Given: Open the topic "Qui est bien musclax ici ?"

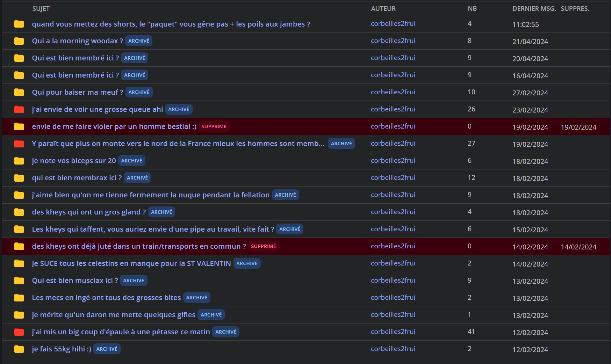Looking at the screenshot, I should click(x=75, y=281).
